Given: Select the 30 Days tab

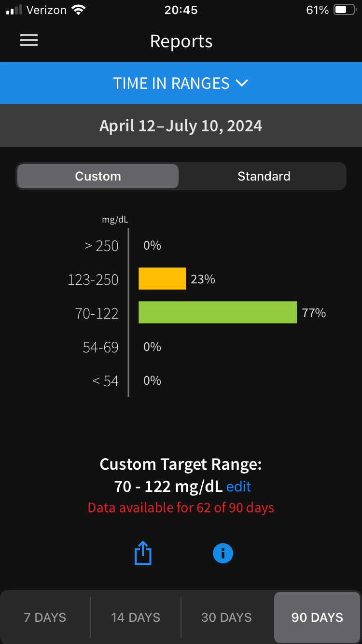Looking at the screenshot, I should coord(226,617).
